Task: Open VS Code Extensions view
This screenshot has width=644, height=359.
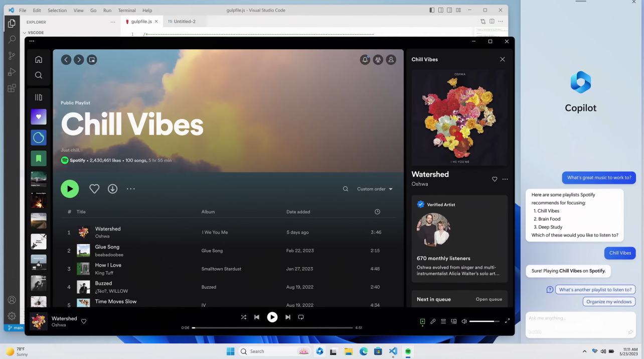Action: (x=12, y=88)
